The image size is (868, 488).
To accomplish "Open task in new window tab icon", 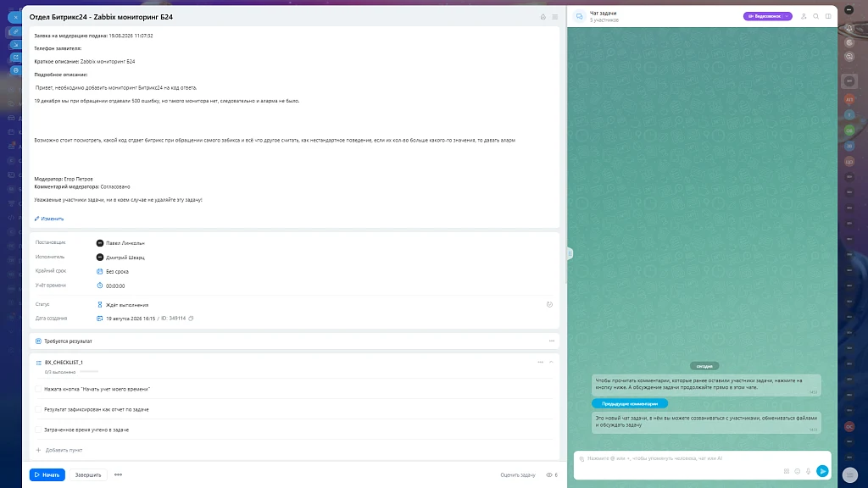I will point(16,58).
